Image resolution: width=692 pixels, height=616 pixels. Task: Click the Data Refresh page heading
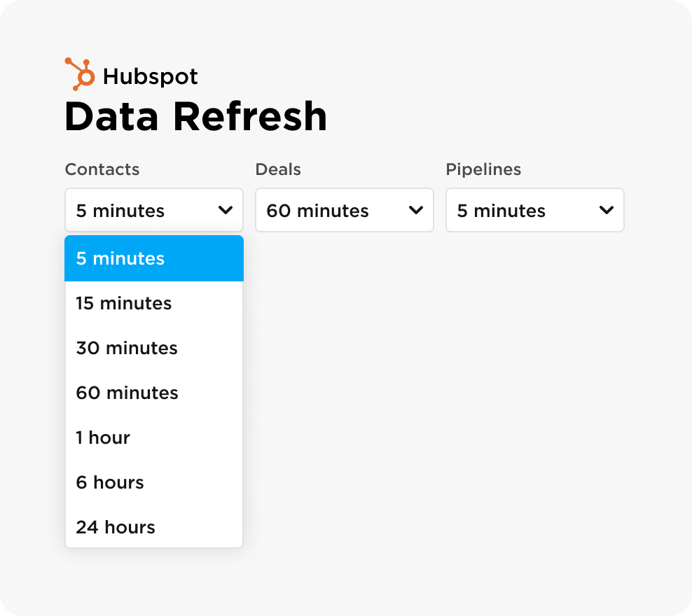point(195,115)
